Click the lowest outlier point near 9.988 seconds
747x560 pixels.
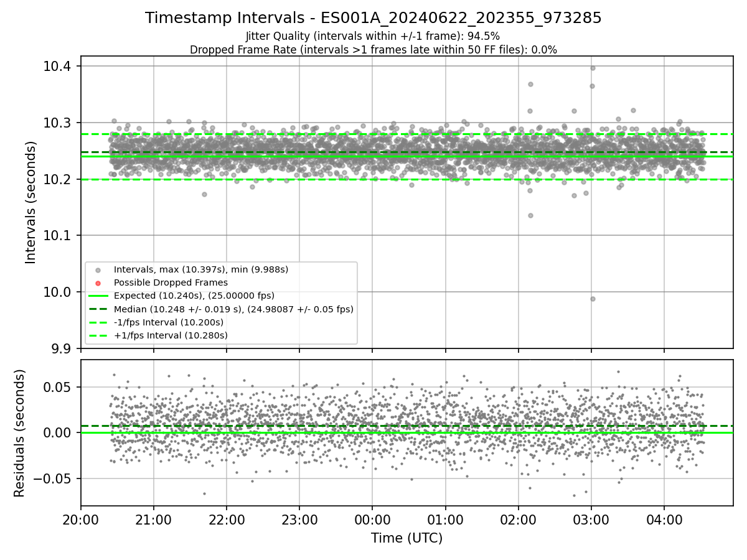point(593,299)
